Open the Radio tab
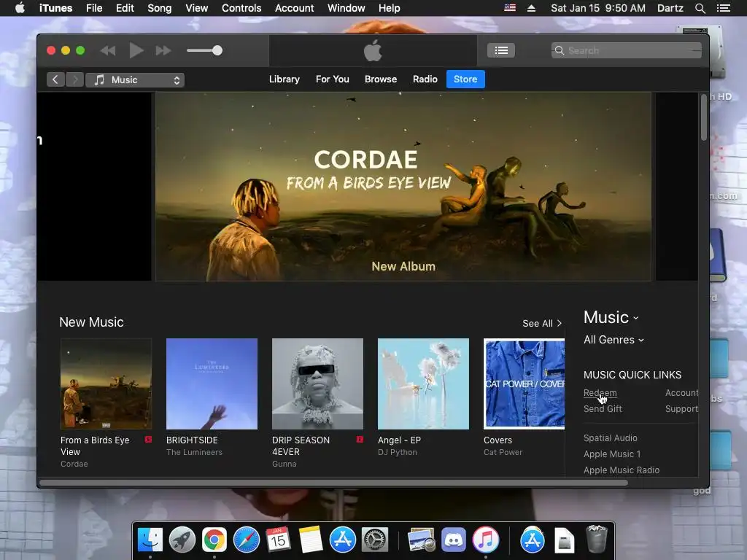This screenshot has height=560, width=747. click(425, 79)
